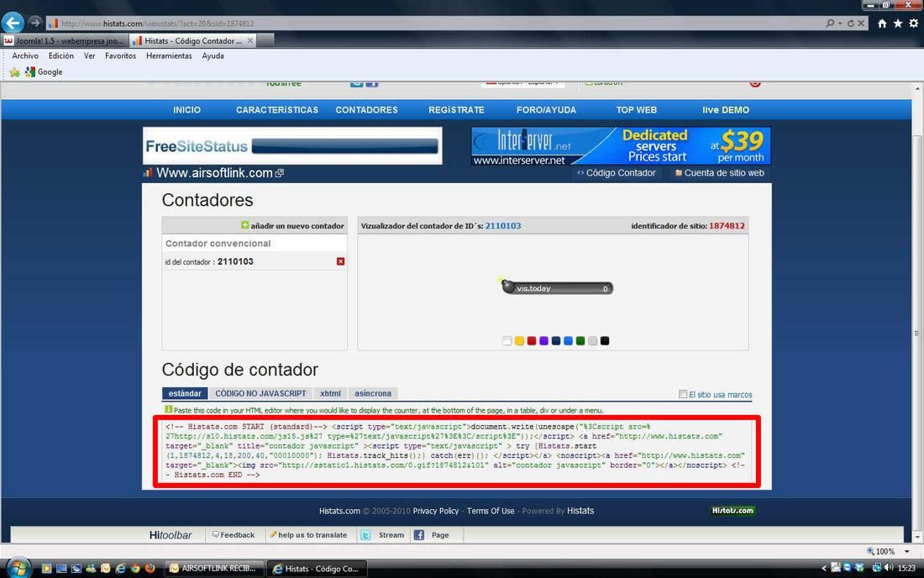Click inside the counter code text box
924x578 pixels.
(x=457, y=451)
